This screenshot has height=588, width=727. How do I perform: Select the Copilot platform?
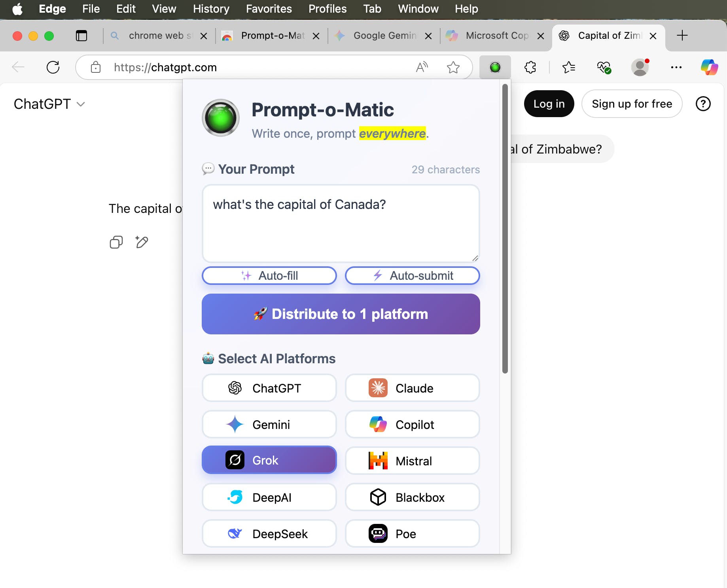click(413, 425)
